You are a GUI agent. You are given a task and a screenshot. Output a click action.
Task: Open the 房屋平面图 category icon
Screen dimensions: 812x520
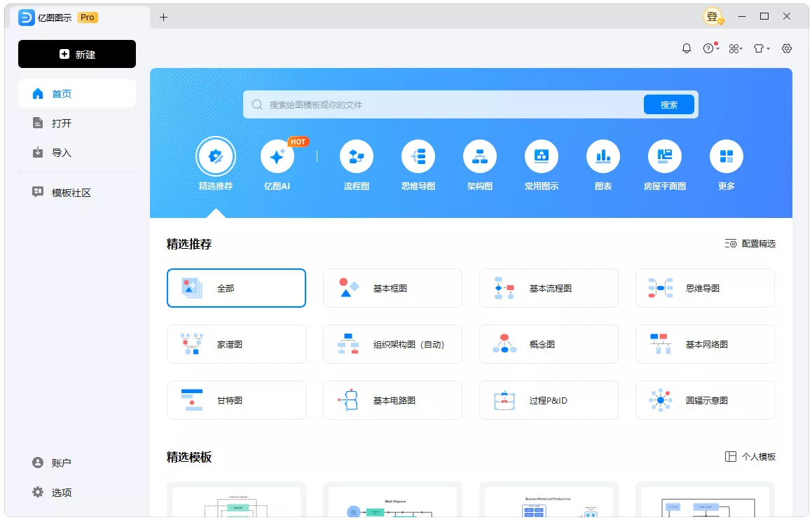(664, 156)
